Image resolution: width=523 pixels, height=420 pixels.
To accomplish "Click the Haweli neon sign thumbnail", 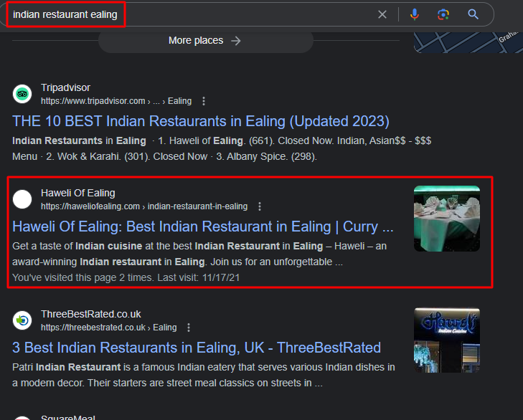I will click(x=447, y=340).
